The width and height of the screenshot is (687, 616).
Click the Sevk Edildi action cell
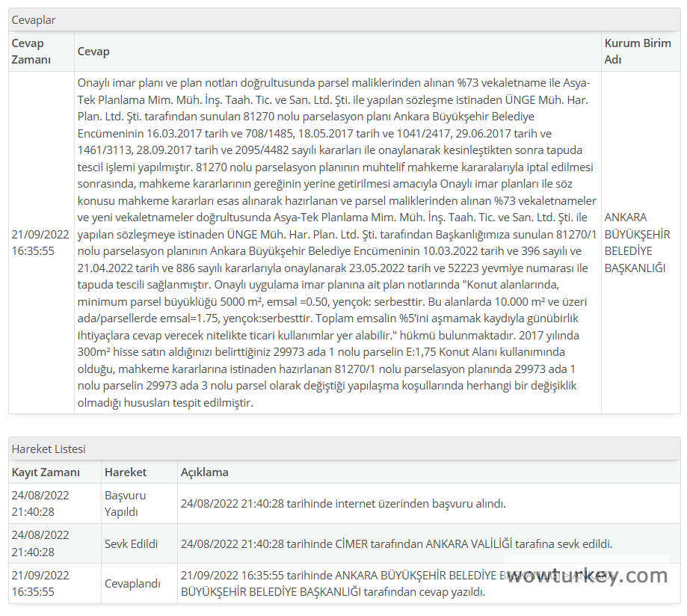[132, 543]
